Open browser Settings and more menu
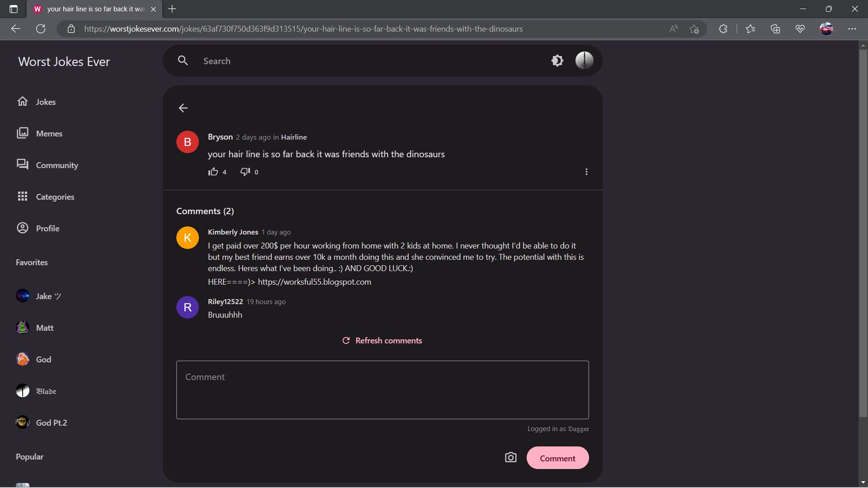This screenshot has height=488, width=868. point(852,29)
